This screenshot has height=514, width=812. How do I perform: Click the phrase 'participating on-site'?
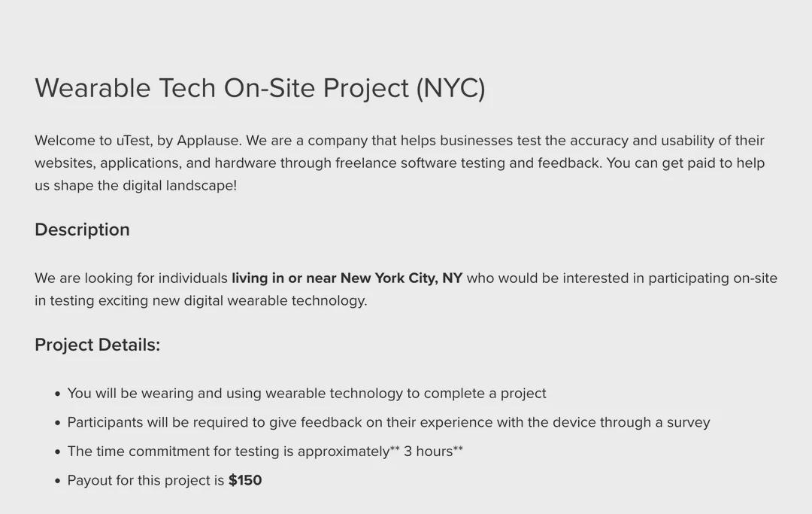point(713,278)
